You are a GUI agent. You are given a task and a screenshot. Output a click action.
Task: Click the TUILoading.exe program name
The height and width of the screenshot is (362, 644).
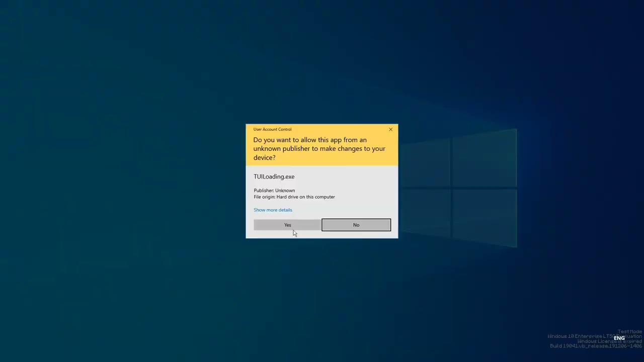274,176
